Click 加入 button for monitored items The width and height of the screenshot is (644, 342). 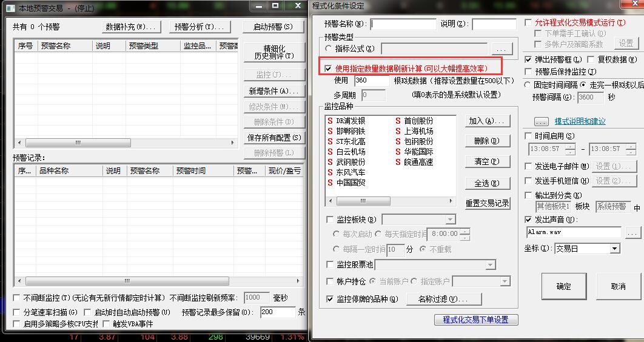pyautogui.click(x=488, y=121)
